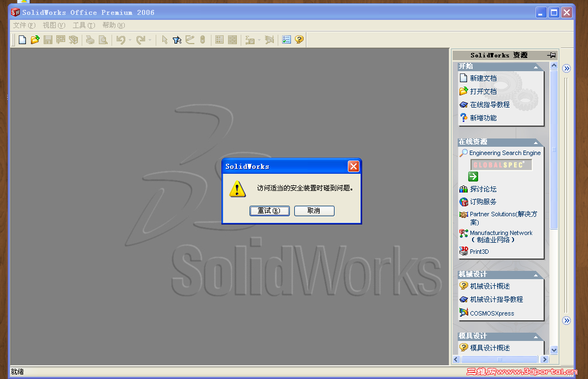
Task: Click the Sketch pencil toolbar icon
Action: tap(190, 40)
